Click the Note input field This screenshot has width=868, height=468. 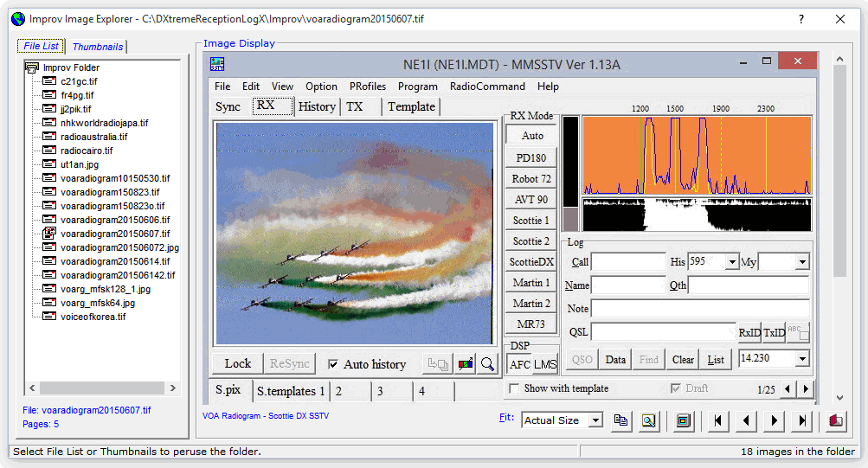click(x=700, y=309)
